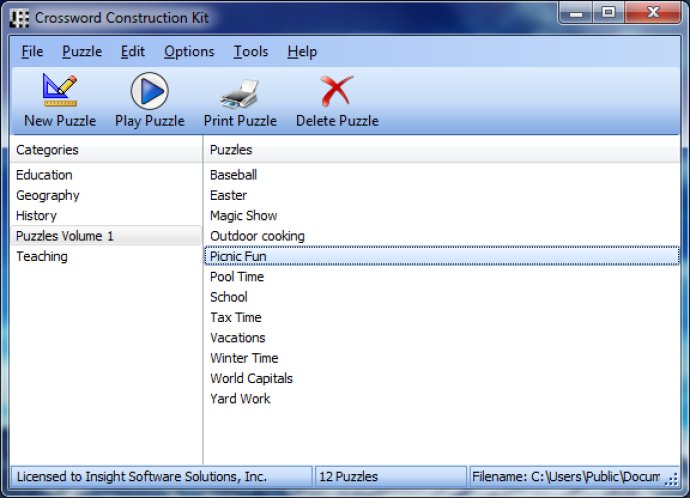Select the Picnic Fun puzzle
690x498 pixels.
pos(442,256)
